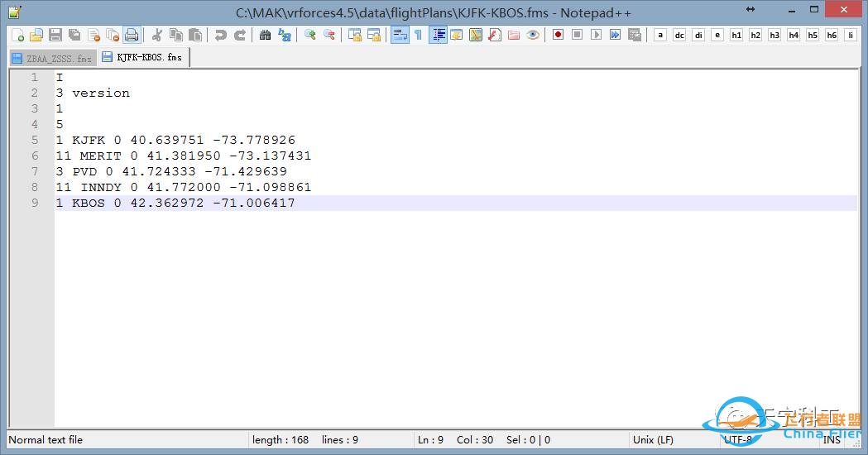The width and height of the screenshot is (868, 455).
Task: Click the Find and Replace icon
Action: (285, 35)
